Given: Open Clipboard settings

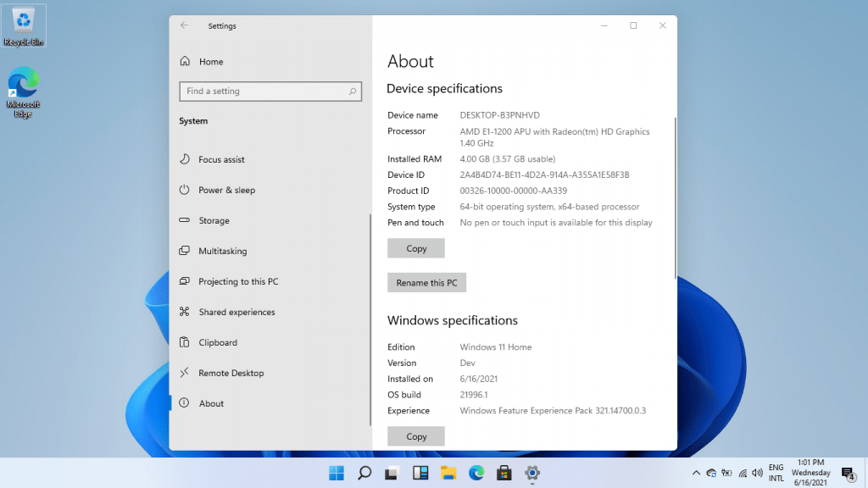Looking at the screenshot, I should tap(218, 342).
